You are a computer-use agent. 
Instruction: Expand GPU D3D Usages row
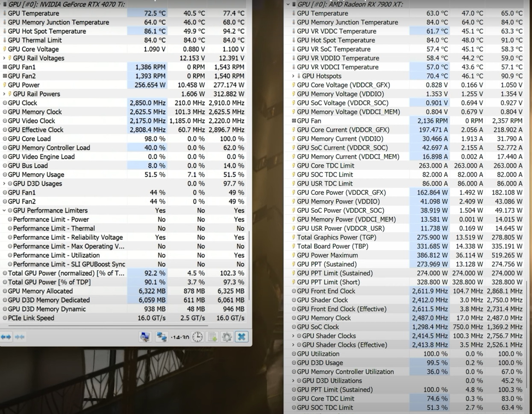point(4,184)
